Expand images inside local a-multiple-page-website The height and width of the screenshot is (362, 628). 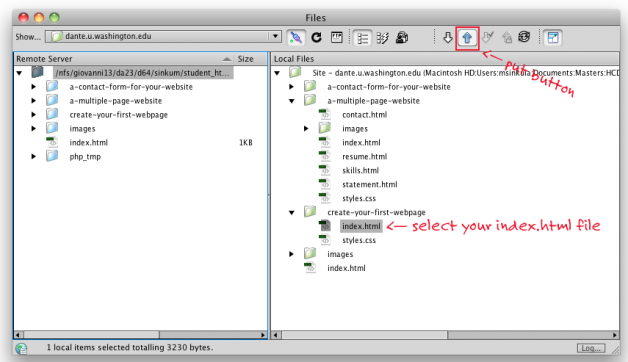click(306, 129)
